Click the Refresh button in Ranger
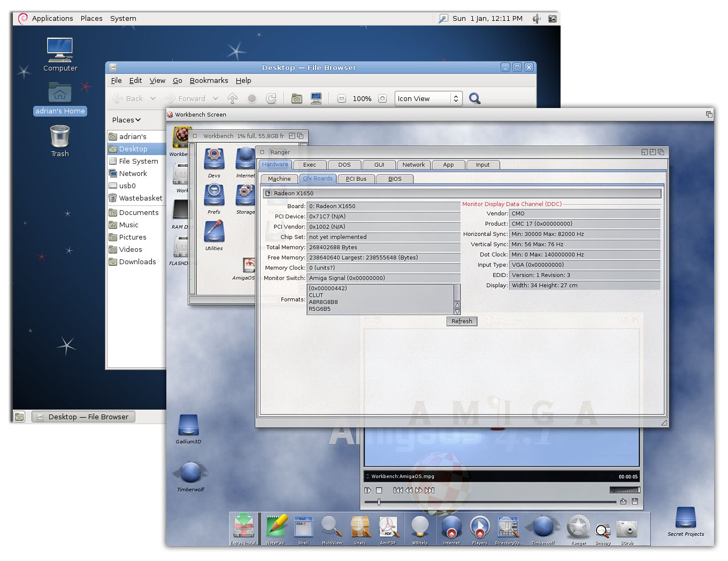This screenshot has height=561, width=728. (462, 321)
